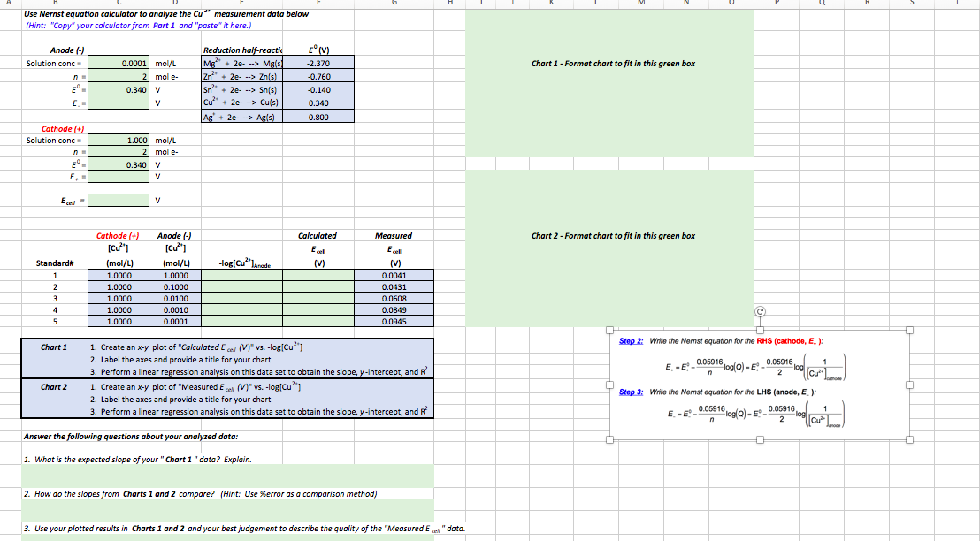The width and height of the screenshot is (980, 541).
Task: Click the Chart 1 instructions heading
Action: [x=54, y=347]
